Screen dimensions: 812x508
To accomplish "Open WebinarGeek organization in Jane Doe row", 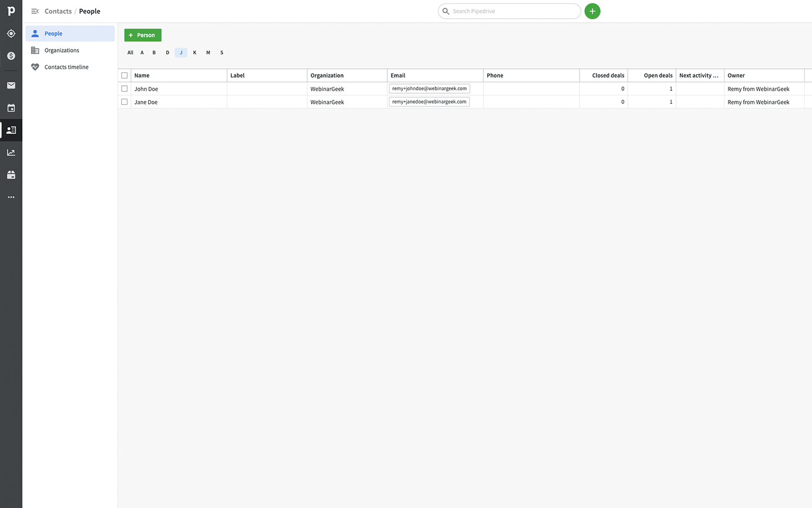I will (x=327, y=102).
